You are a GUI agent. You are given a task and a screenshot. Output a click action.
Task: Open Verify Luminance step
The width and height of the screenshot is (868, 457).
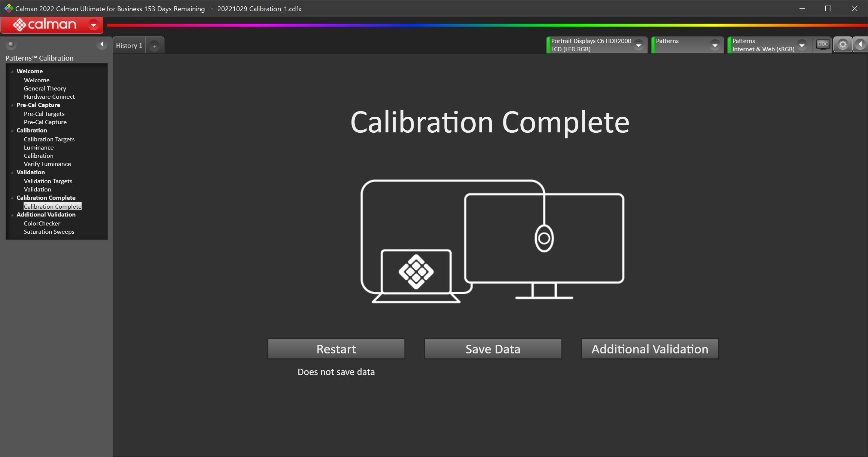[48, 164]
